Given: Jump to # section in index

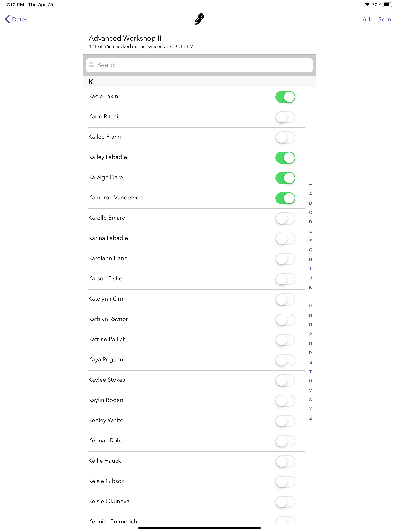Looking at the screenshot, I should [310, 184].
